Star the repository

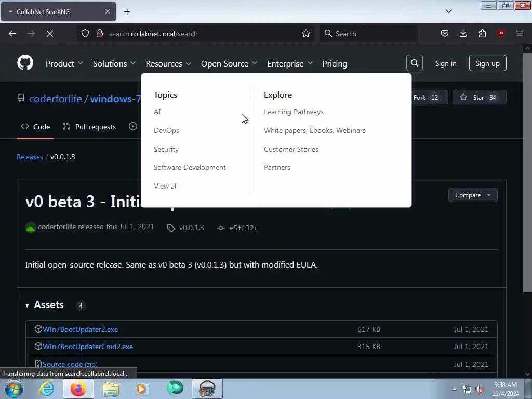click(479, 97)
